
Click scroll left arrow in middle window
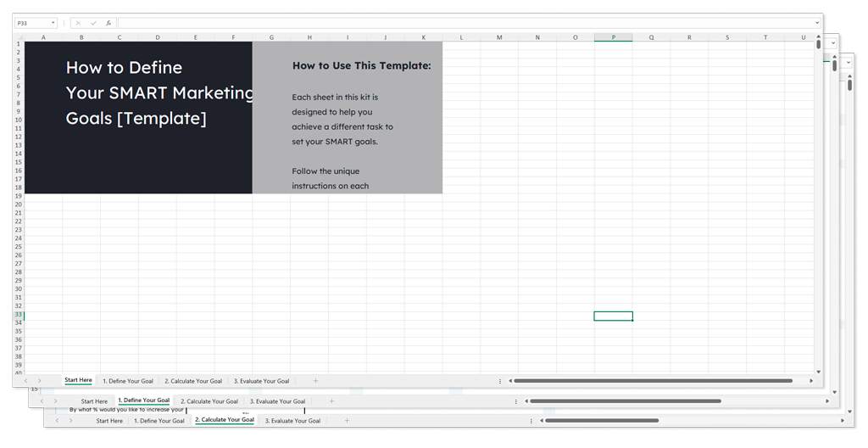coord(526,400)
